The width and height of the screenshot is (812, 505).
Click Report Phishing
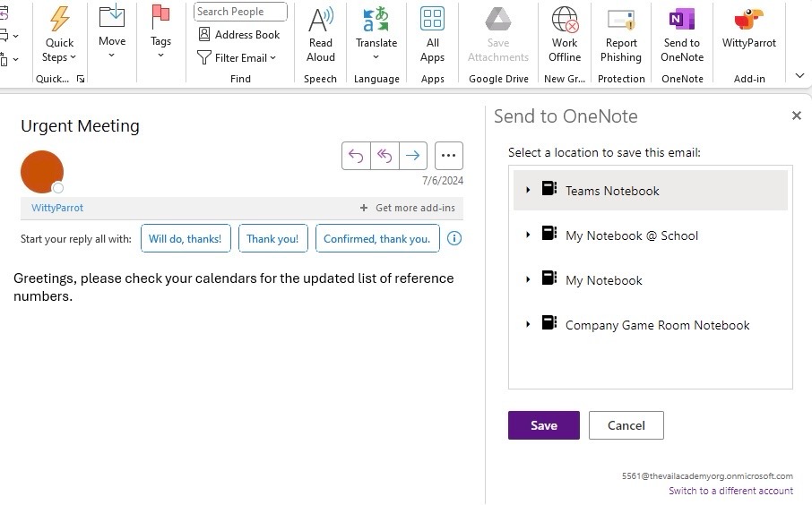tap(621, 34)
